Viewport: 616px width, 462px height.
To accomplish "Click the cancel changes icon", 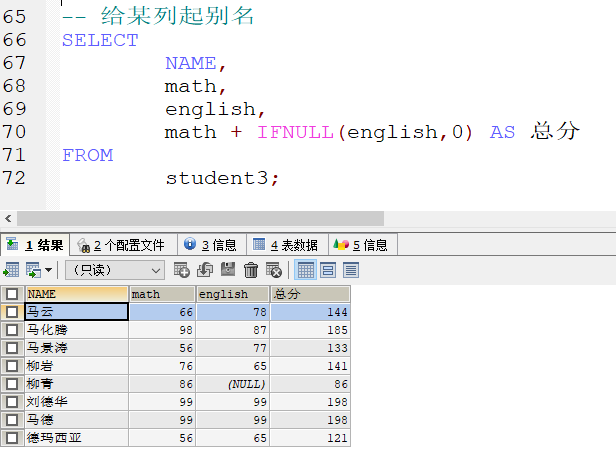I will point(273,270).
